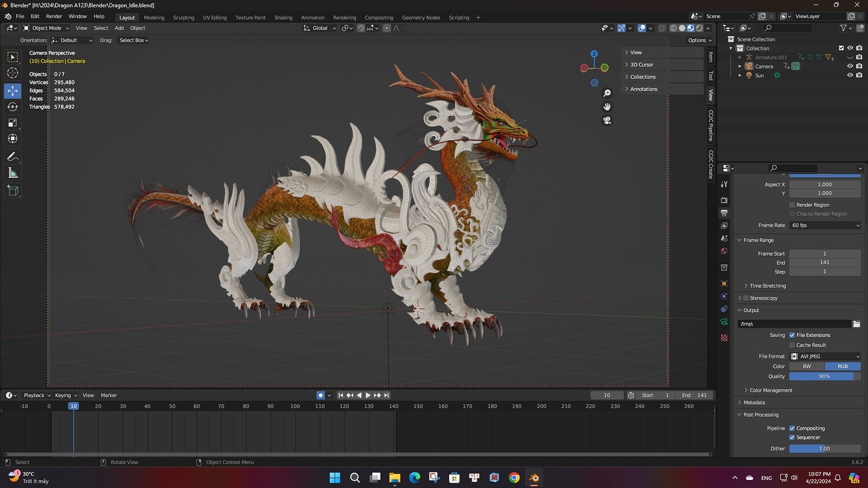Open the Object properties tab icon
Image resolution: width=868 pixels, height=488 pixels.
coord(724,284)
